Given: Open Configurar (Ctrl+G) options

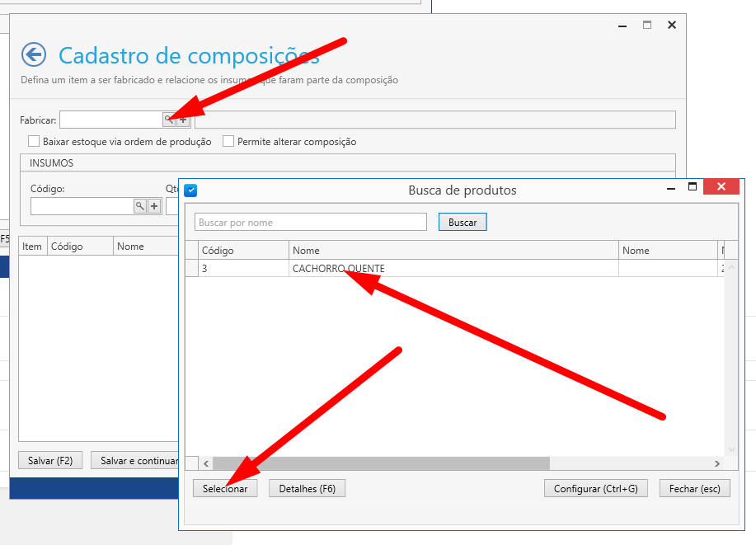Looking at the screenshot, I should click(x=595, y=489).
